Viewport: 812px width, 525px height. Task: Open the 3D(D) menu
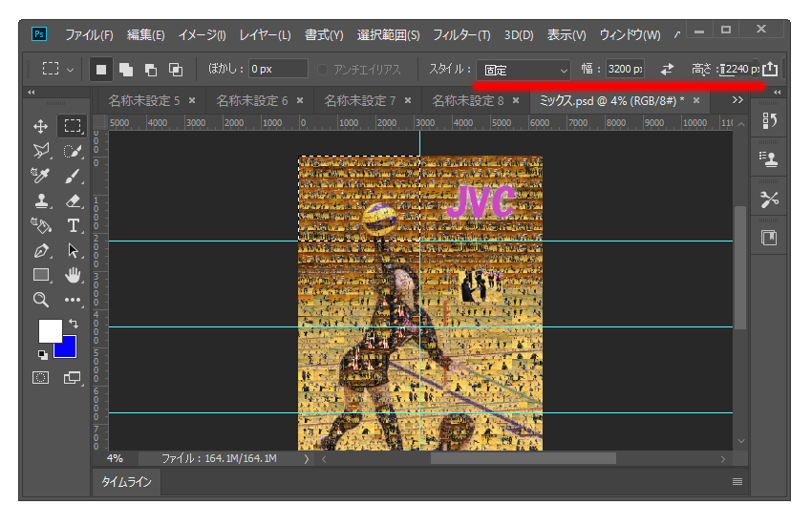(x=519, y=35)
